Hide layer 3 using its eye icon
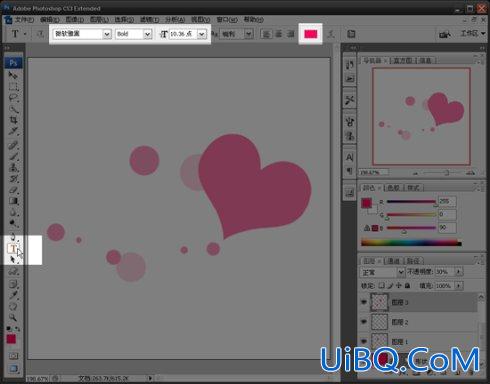This screenshot has width=490, height=384. point(364,302)
